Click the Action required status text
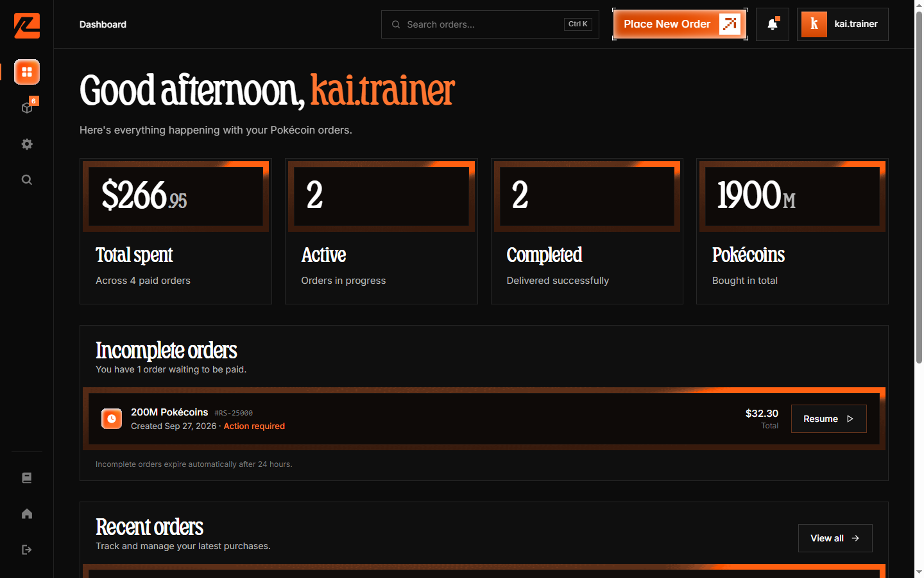Screen dimensions: 924x578 point(254,426)
